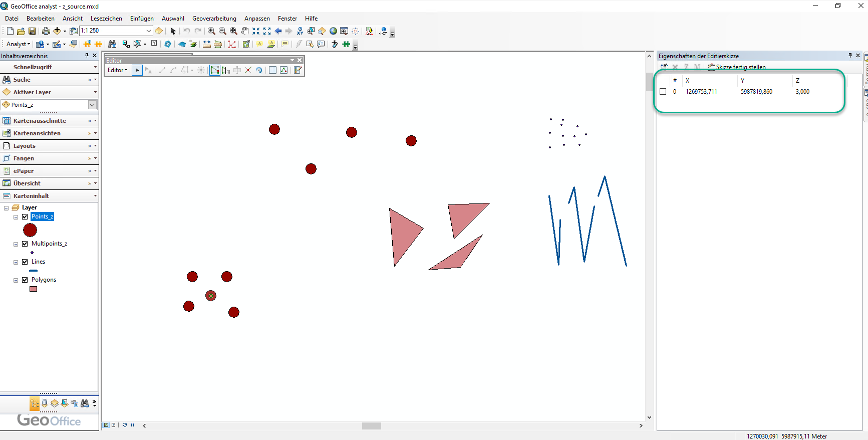The width and height of the screenshot is (868, 440).
Task: Select the Pan hand tool
Action: (x=245, y=31)
